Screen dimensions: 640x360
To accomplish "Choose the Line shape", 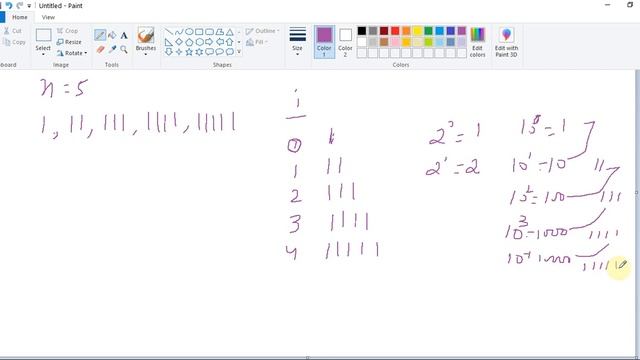I will point(169,31).
